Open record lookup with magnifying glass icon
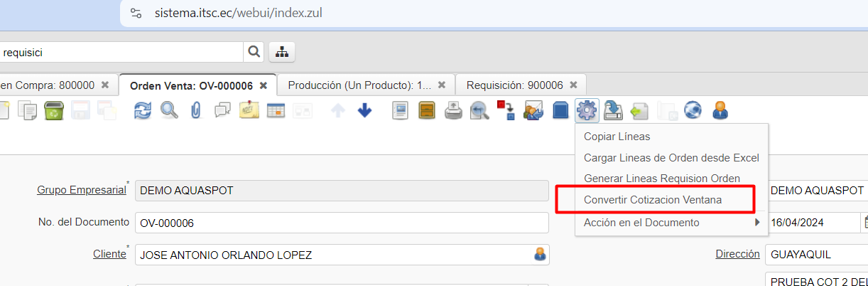 pyautogui.click(x=169, y=110)
